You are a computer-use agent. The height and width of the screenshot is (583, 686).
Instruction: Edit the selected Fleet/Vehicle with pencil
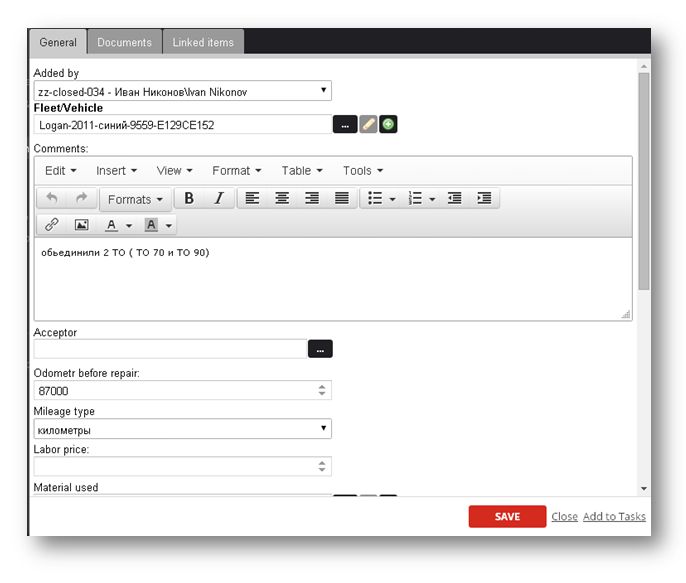pos(368,125)
